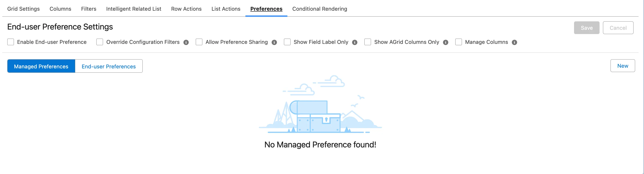Image resolution: width=644 pixels, height=174 pixels.
Task: Go to the Filters tab
Action: click(88, 9)
